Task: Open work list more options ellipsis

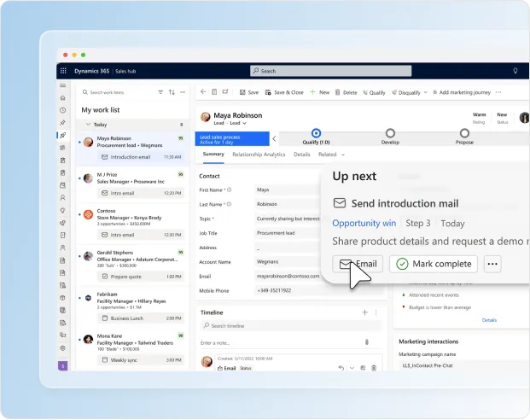Action: (x=183, y=92)
